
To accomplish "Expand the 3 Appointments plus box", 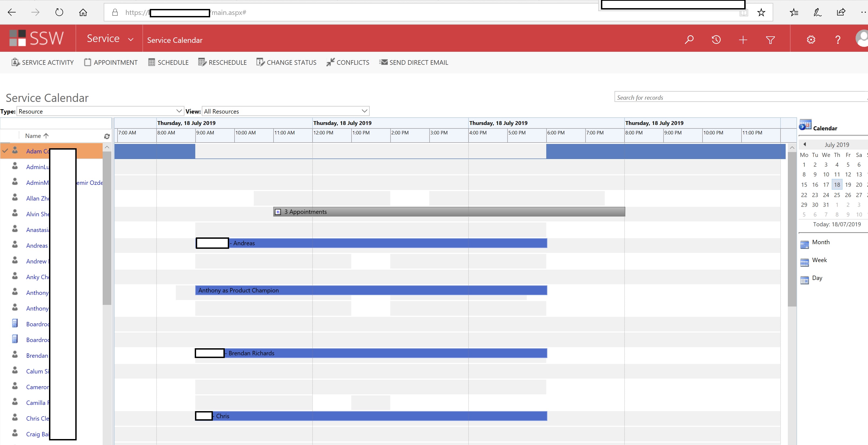I will click(x=278, y=212).
